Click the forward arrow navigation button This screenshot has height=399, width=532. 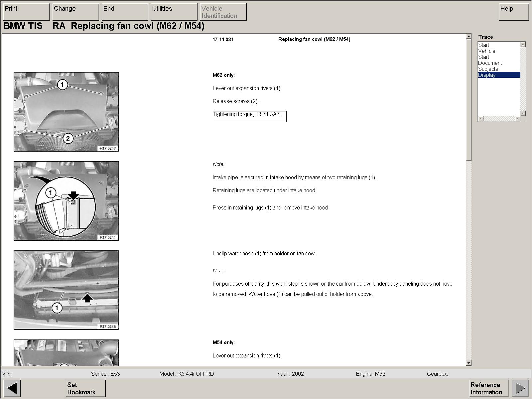tap(520, 388)
